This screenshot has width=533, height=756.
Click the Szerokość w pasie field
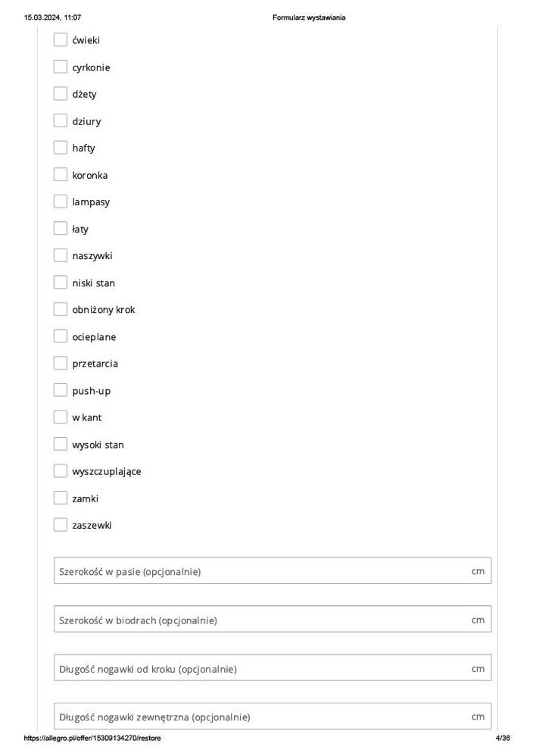pos(261,571)
